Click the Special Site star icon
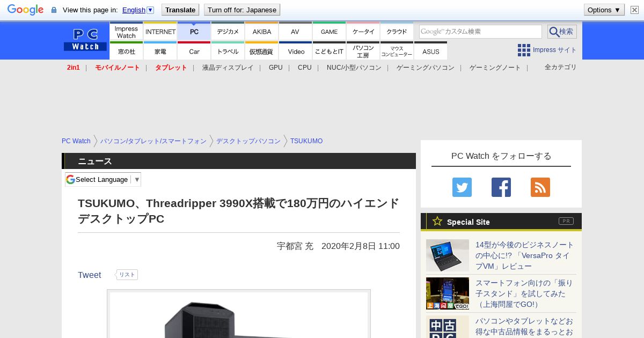Image resolution: width=644 pixels, height=338 pixels. 437,221
